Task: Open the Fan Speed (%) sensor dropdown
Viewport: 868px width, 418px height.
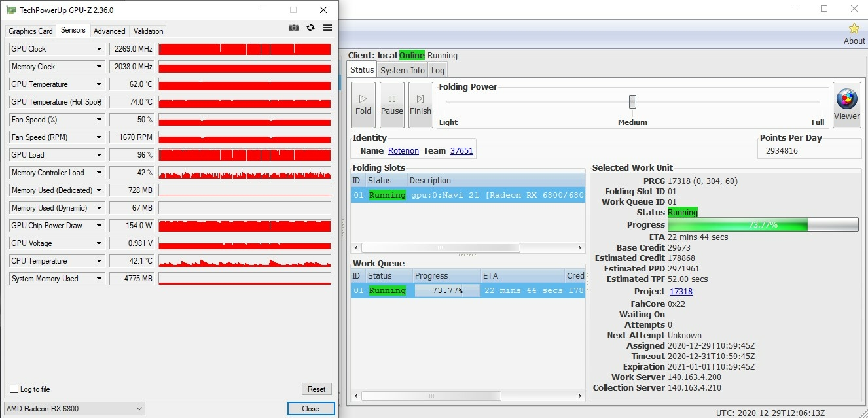Action: (99, 120)
